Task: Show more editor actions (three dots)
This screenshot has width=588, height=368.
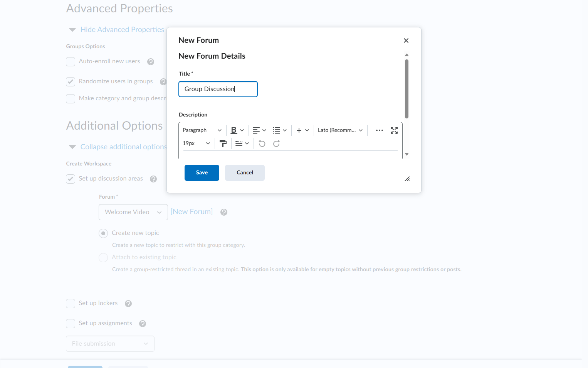Action: 380,130
